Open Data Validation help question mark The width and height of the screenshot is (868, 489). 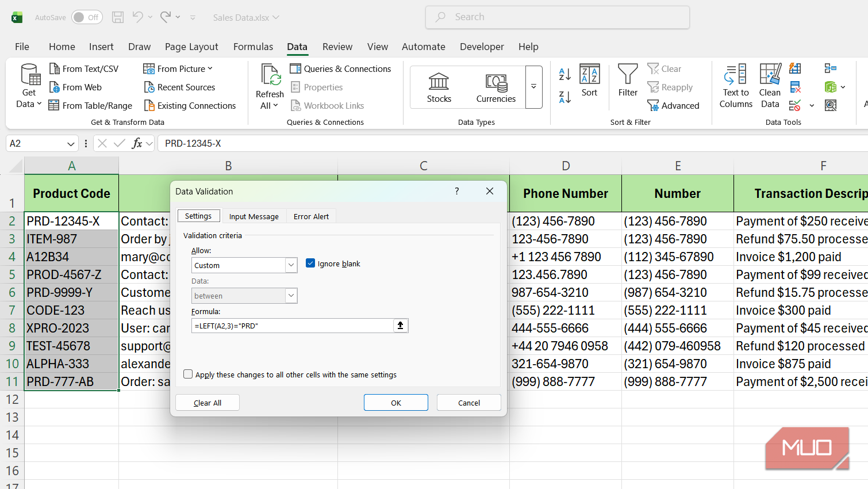click(457, 191)
